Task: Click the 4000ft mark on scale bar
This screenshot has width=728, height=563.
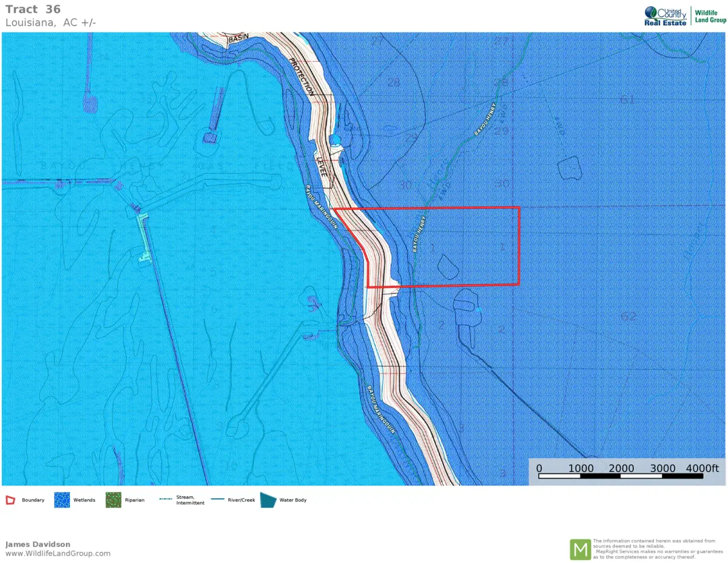Action: tap(702, 468)
